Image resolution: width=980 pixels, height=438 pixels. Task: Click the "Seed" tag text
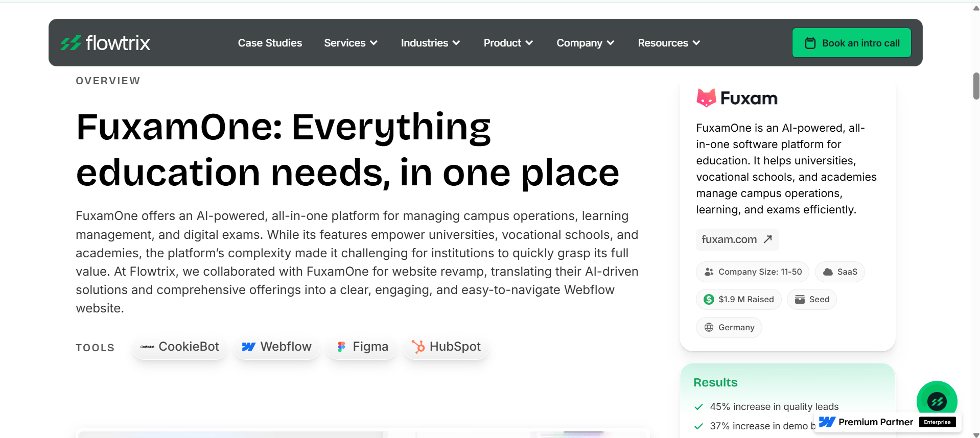[x=819, y=300]
